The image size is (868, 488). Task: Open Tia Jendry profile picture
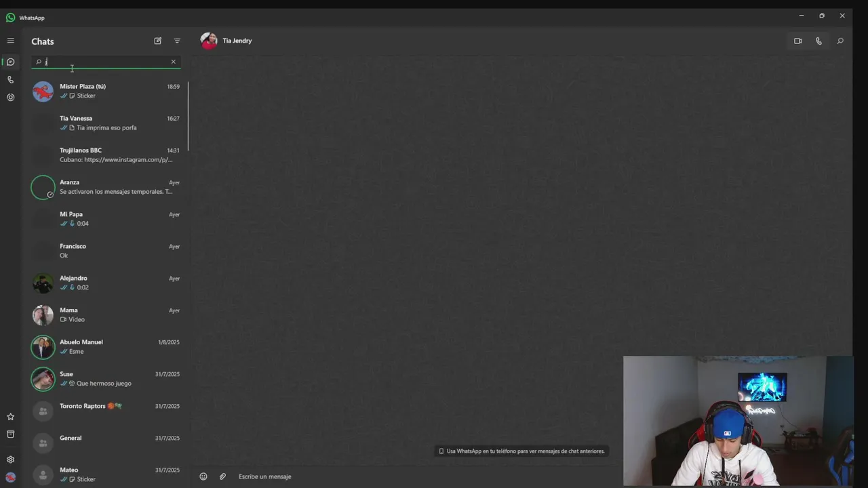tap(209, 41)
